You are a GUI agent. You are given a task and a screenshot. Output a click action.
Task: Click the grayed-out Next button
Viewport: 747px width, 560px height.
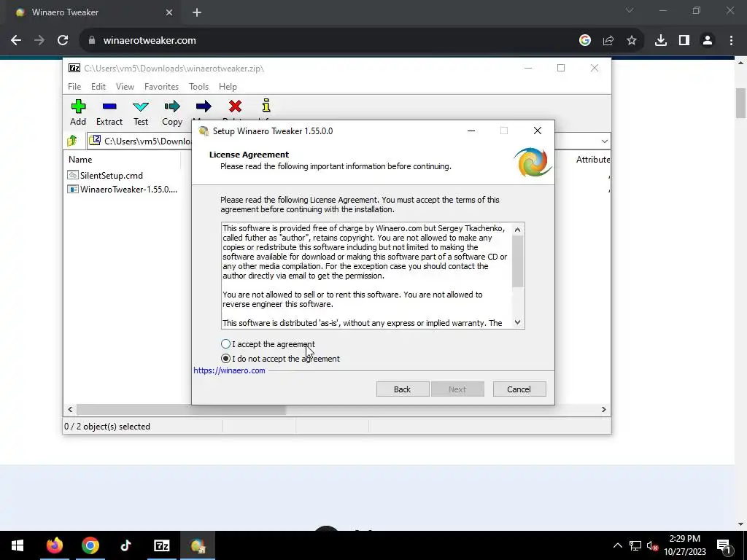(457, 389)
